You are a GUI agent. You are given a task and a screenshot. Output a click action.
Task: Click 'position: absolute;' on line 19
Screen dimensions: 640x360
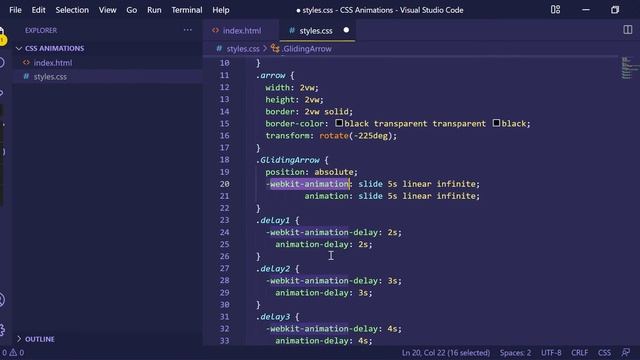pyautogui.click(x=311, y=172)
